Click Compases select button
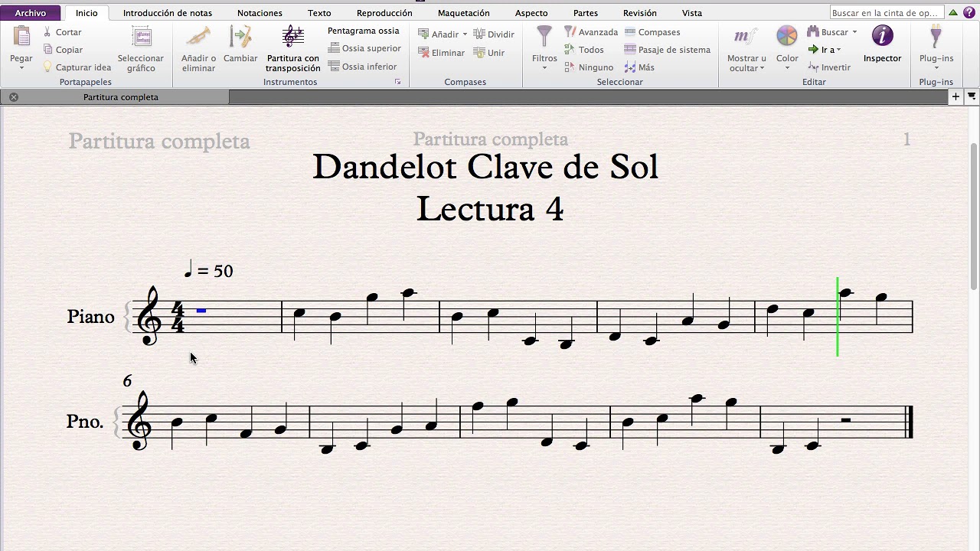 tap(652, 32)
